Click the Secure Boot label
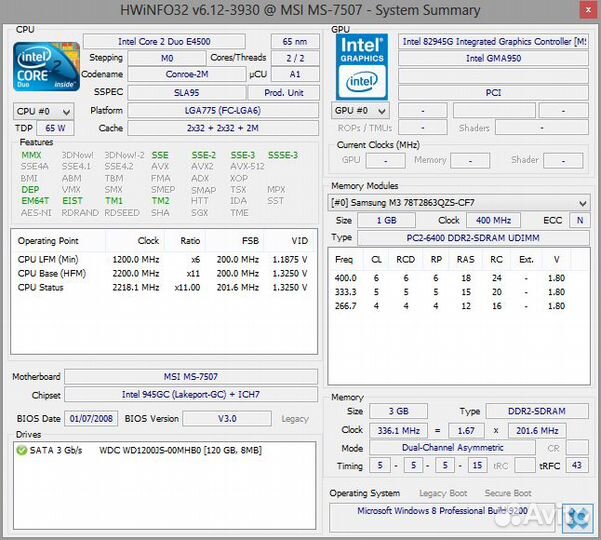 click(508, 493)
